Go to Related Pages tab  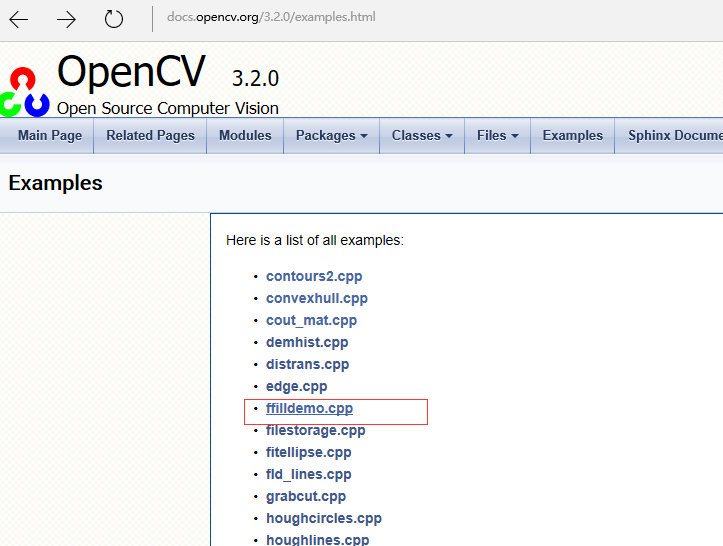click(150, 136)
